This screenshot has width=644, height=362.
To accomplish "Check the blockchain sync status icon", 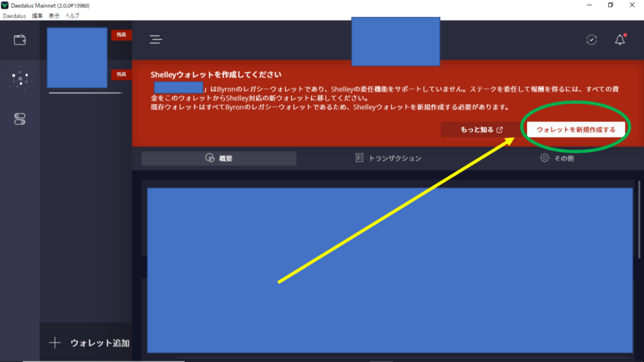I will (591, 40).
